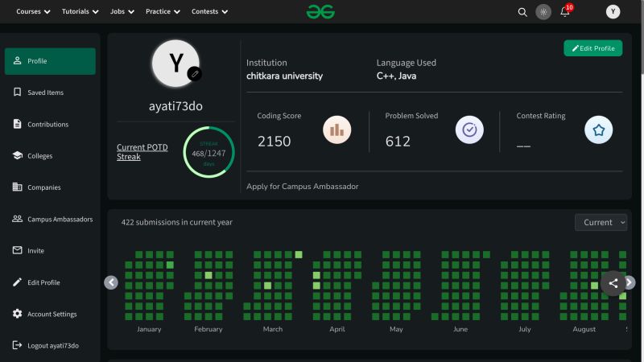The image size is (644, 362).
Task: Click the January month label
Action: coord(149,329)
